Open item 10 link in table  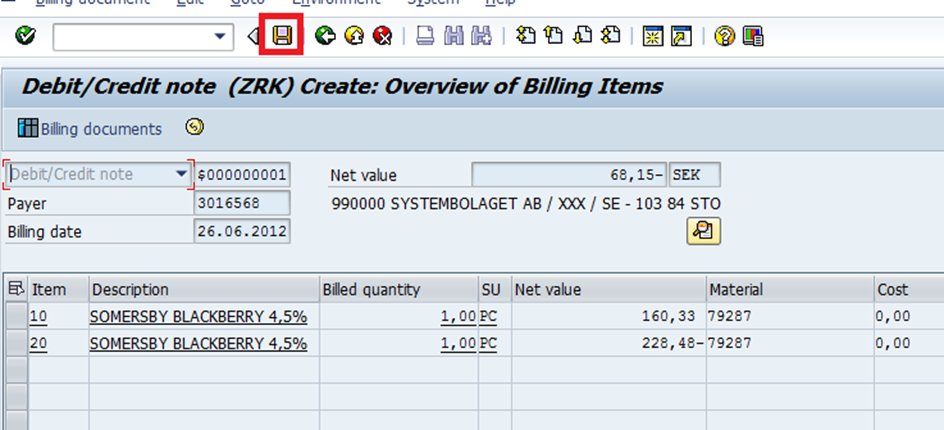(x=39, y=317)
